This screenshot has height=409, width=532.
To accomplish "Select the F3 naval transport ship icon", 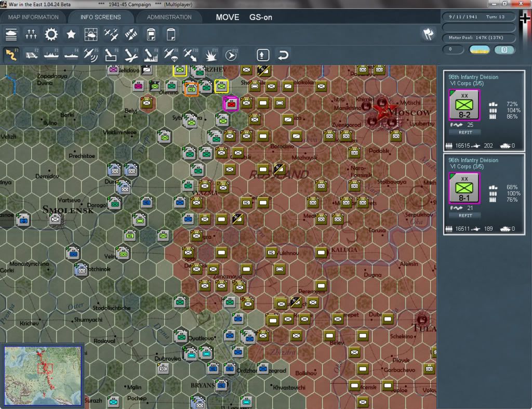I will (51, 55).
